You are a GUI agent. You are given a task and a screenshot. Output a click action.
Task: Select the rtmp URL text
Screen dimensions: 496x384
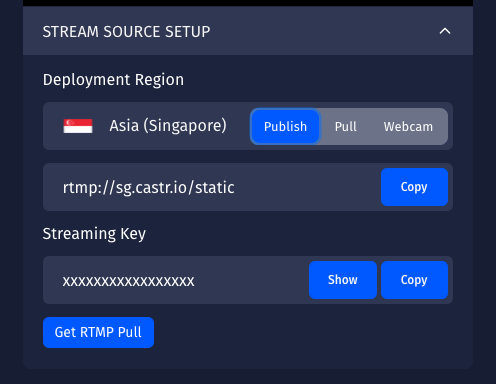click(x=148, y=187)
